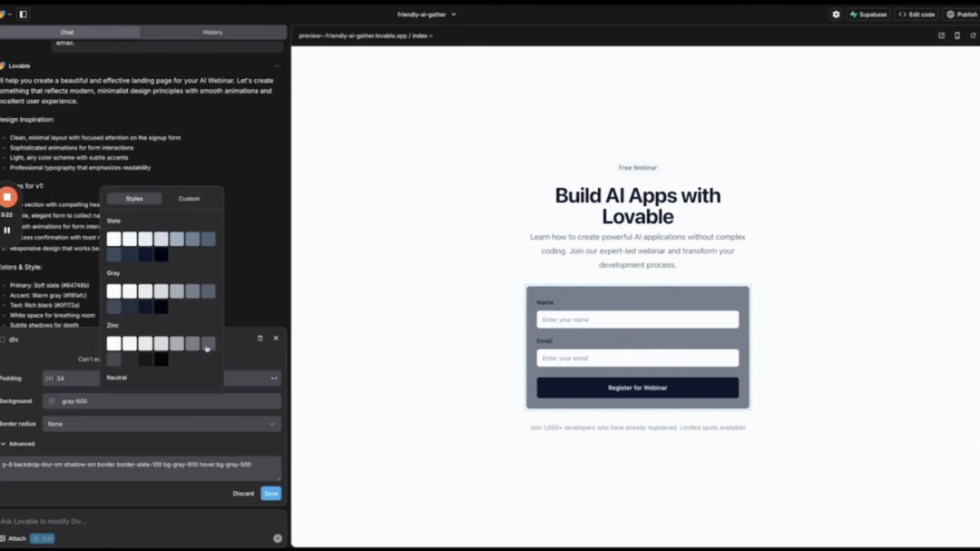Open the friendly-ai-gather project dropdown

426,15
